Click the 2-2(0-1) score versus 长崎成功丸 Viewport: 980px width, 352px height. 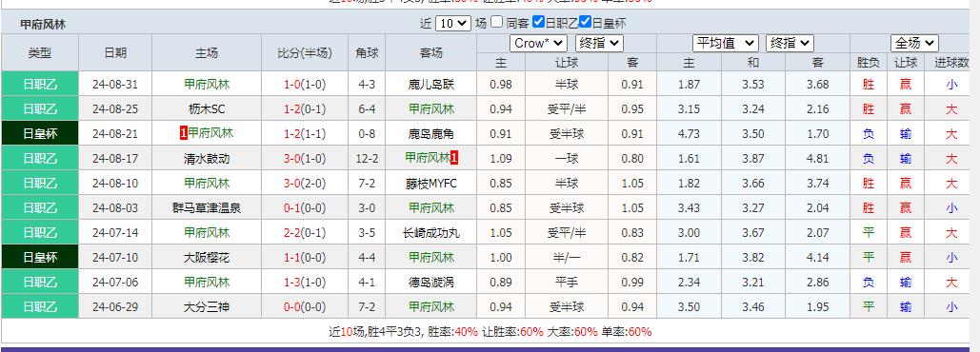point(305,233)
